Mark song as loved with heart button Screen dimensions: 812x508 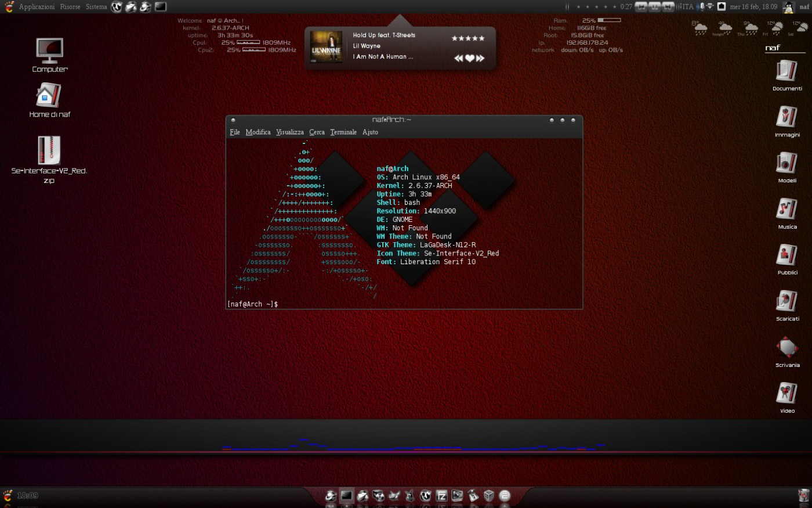470,58
